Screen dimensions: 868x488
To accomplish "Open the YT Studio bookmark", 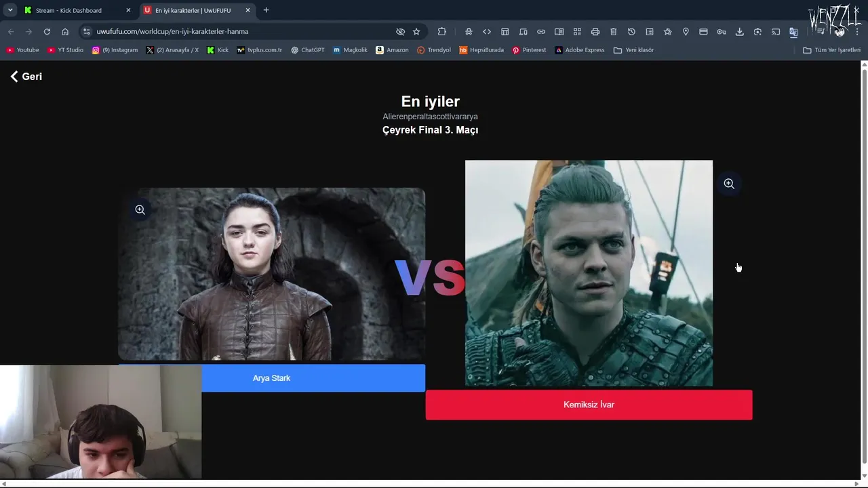I will (65, 50).
